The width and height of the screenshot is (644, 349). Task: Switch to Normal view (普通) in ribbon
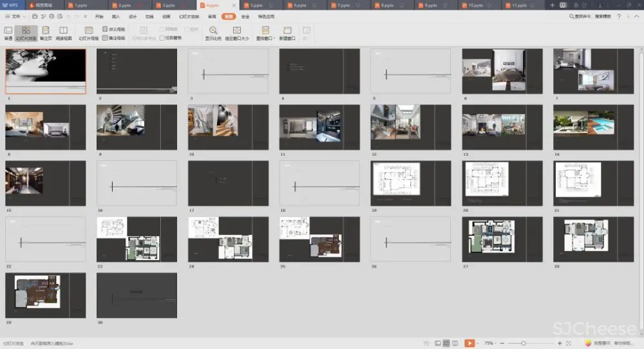pyautogui.click(x=8, y=32)
